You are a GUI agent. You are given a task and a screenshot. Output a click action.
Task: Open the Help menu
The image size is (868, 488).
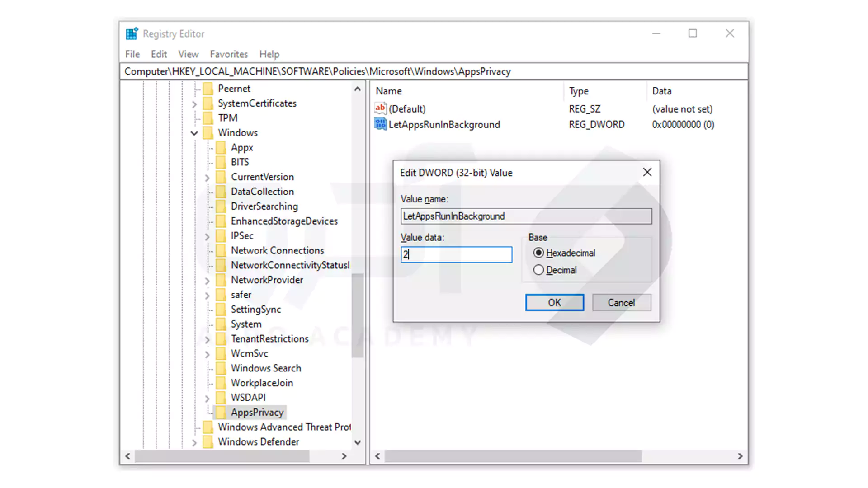click(269, 54)
